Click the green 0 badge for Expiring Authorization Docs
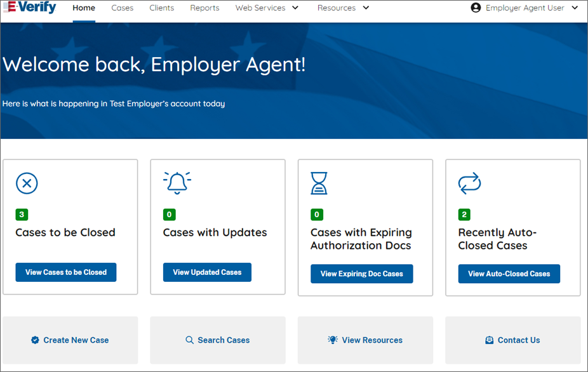The width and height of the screenshot is (588, 372). pos(317,215)
